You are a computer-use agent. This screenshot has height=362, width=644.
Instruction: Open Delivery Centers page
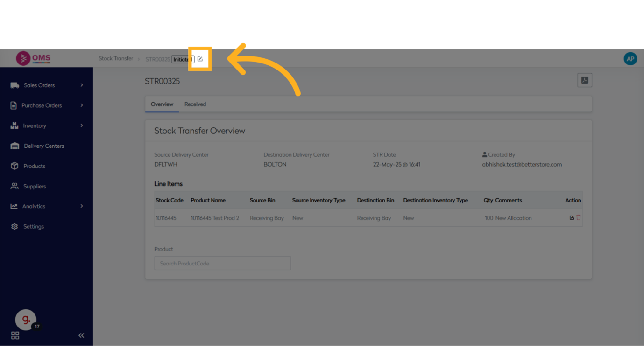[x=44, y=146]
